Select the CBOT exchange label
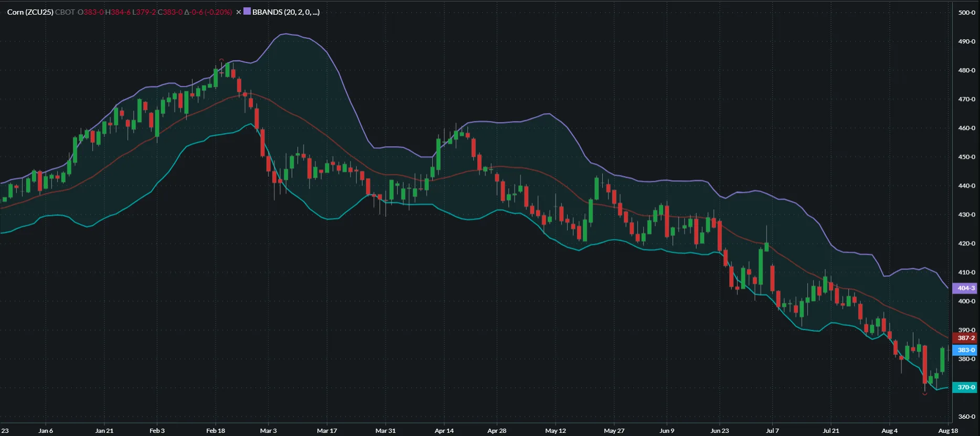 (x=65, y=12)
